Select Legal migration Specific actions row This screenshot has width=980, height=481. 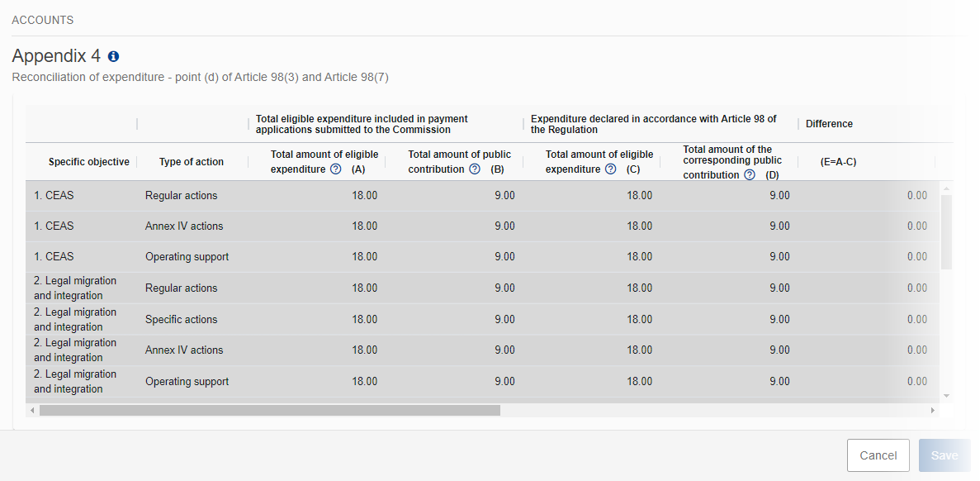[x=482, y=319]
